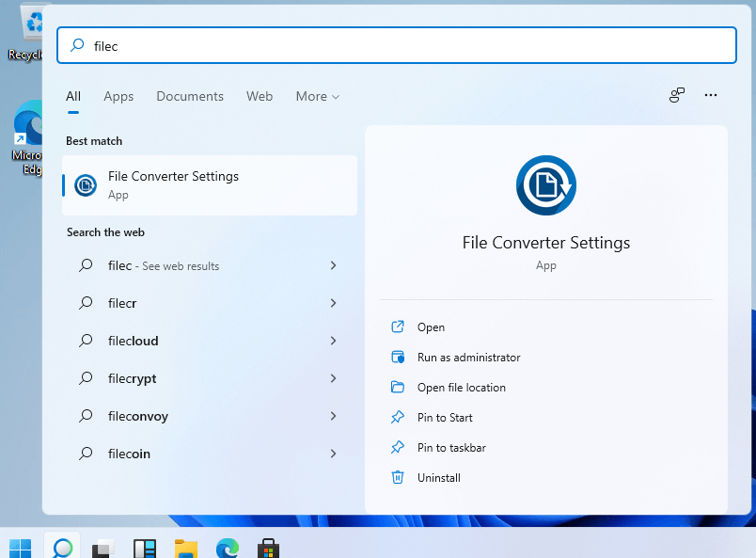Viewport: 756px width, 558px height.
Task: Click magnifier icon beside fileconvoy suggestion
Action: pyautogui.click(x=86, y=416)
